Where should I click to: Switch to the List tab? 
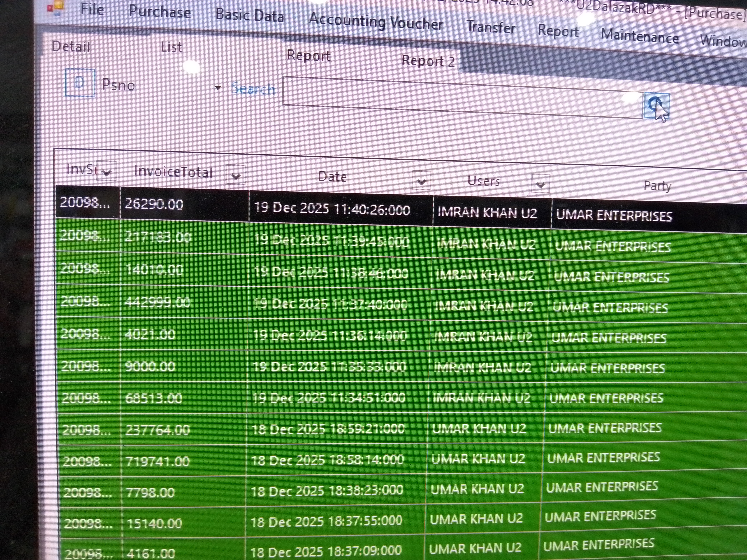coord(171,47)
